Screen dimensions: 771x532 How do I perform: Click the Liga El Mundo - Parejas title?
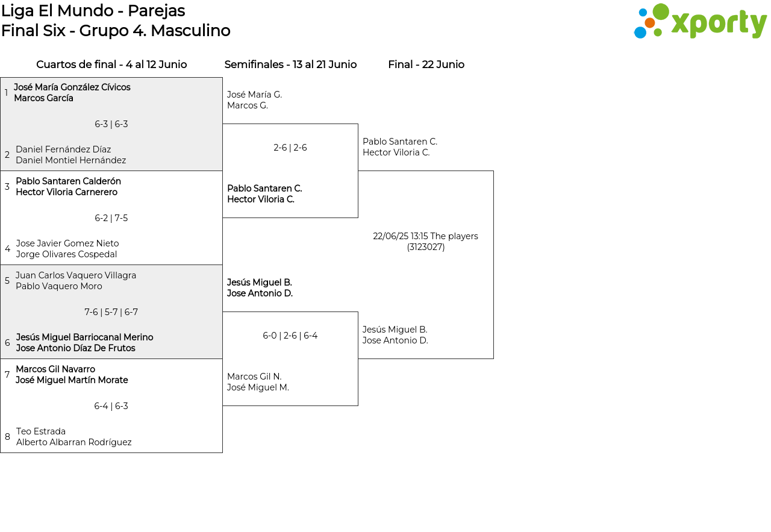[x=93, y=11]
